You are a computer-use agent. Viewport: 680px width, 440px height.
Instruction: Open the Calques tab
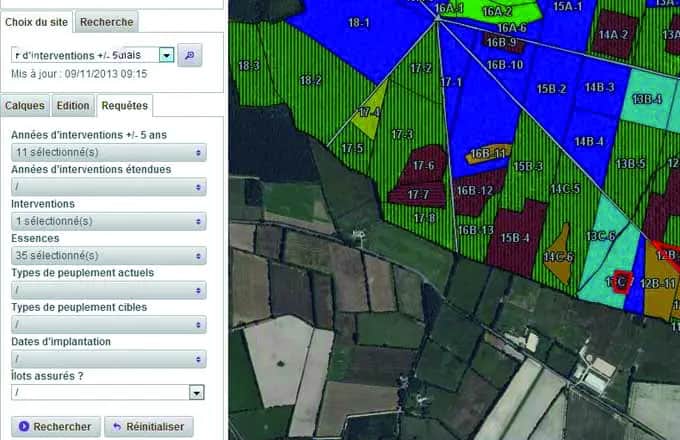[x=25, y=105]
